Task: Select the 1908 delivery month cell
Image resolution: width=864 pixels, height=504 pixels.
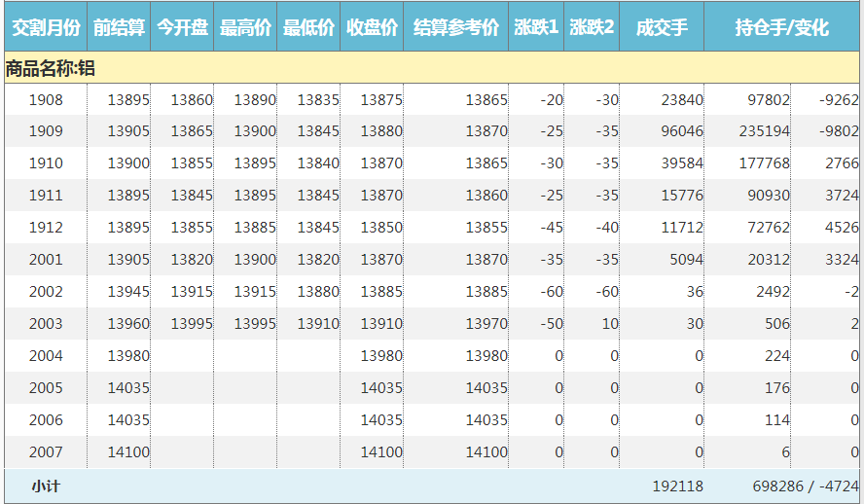Action: [x=46, y=99]
